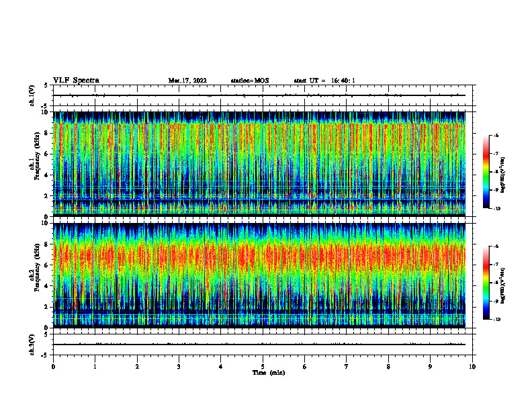Click the '-10' label on ch.1 color scale
The width and height of the screenshot is (532, 411).
click(496, 209)
